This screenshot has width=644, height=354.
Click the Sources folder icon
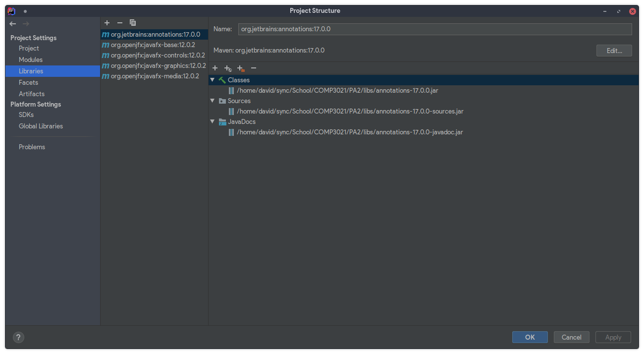(222, 101)
